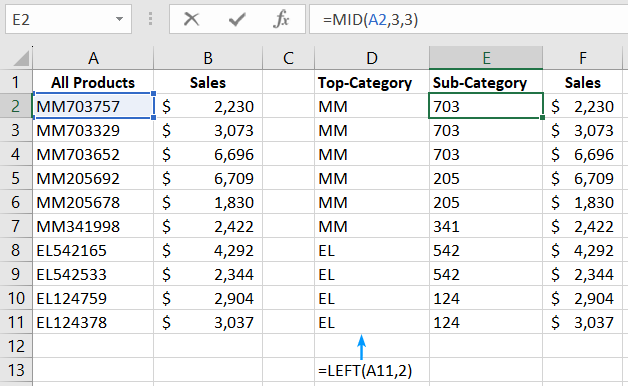Screen dimensions: 628x386
Task: Select column F sales value 2,422
Action: (x=583, y=226)
